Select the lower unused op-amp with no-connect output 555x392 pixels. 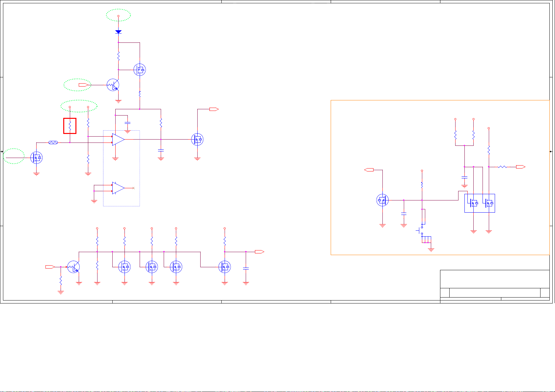(x=118, y=188)
